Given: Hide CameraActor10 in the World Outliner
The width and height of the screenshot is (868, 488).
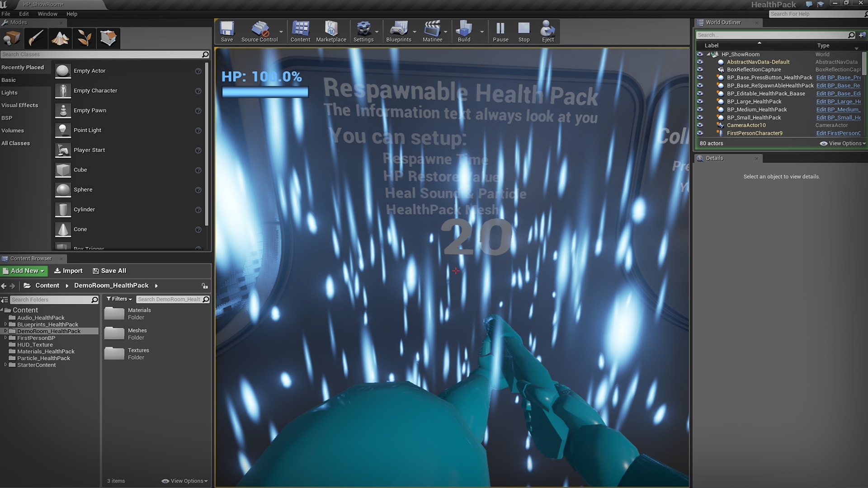Looking at the screenshot, I should point(700,125).
